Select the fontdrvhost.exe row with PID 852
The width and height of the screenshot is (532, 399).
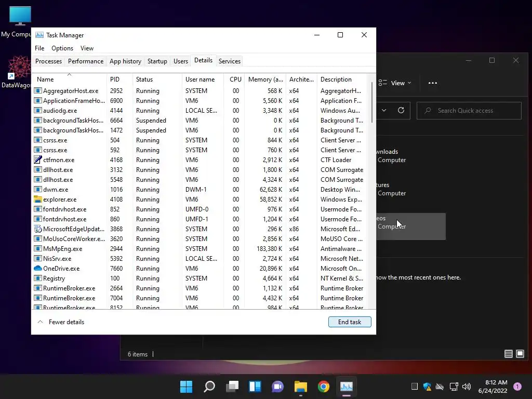[x=200, y=209]
